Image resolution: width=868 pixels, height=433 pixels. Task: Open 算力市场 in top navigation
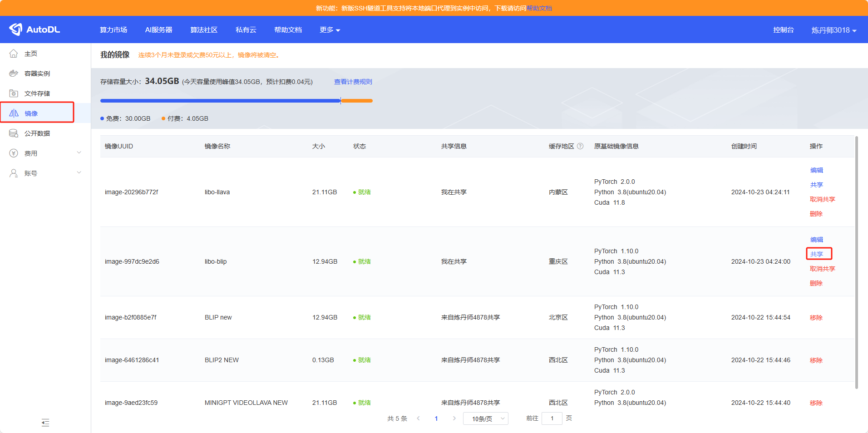[x=113, y=30]
